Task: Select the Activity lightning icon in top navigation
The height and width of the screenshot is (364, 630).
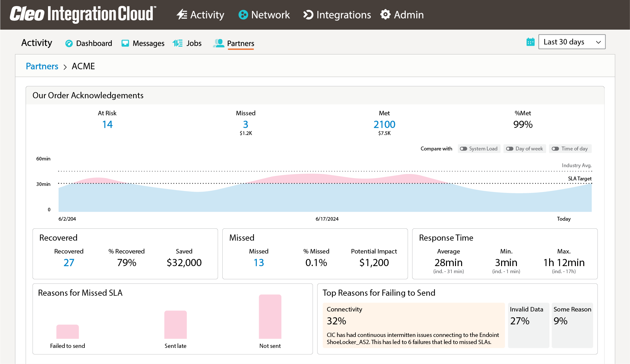Action: point(182,14)
